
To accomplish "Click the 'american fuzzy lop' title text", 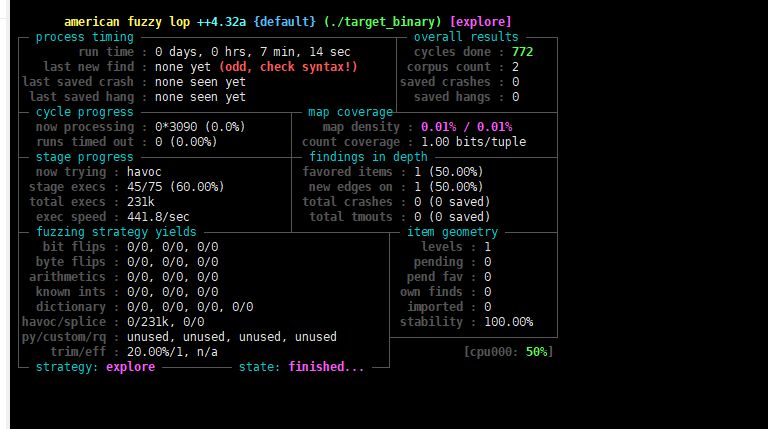I will 127,22.
